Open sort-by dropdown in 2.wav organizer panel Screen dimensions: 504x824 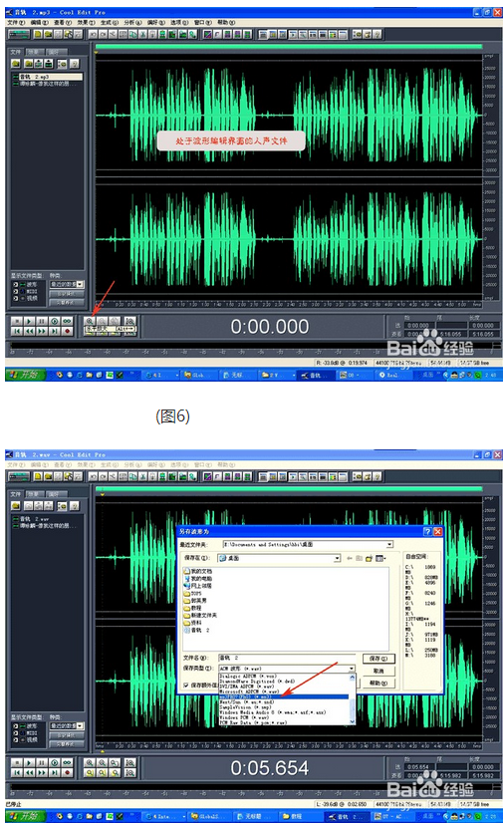point(66,725)
